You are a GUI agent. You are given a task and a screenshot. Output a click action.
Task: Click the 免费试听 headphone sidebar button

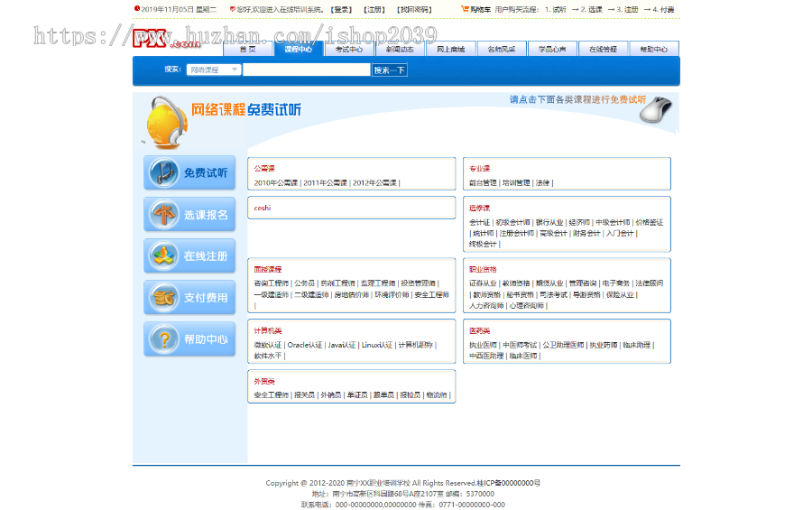[189, 172]
